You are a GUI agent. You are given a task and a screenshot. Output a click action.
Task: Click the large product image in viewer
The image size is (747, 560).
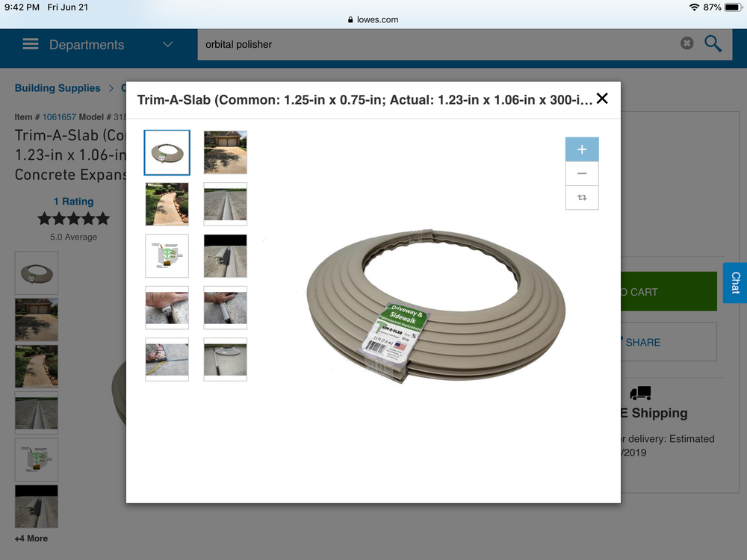436,307
